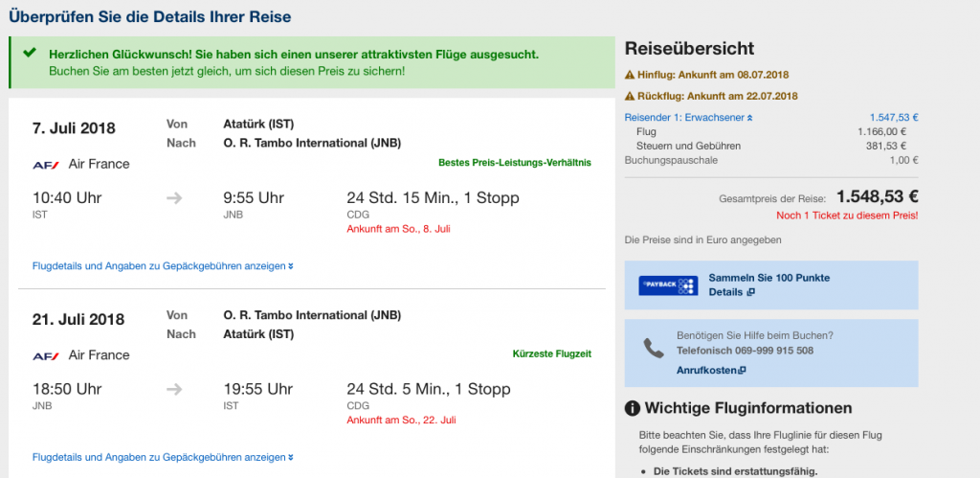Collapse the Reisender 1: Erwachsener price breakdown
The width and height of the screenshot is (980, 478).
(x=681, y=117)
